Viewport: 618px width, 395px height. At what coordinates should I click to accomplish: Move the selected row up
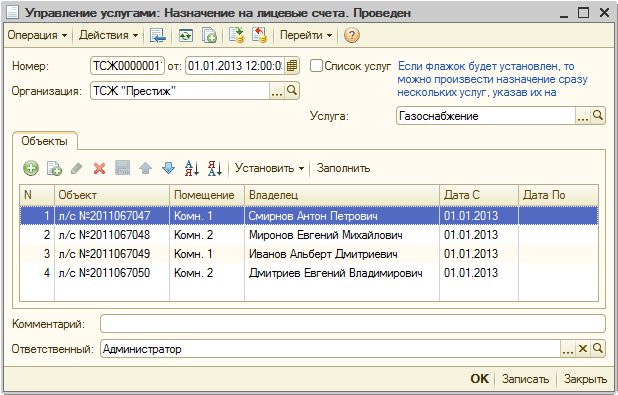click(x=145, y=168)
